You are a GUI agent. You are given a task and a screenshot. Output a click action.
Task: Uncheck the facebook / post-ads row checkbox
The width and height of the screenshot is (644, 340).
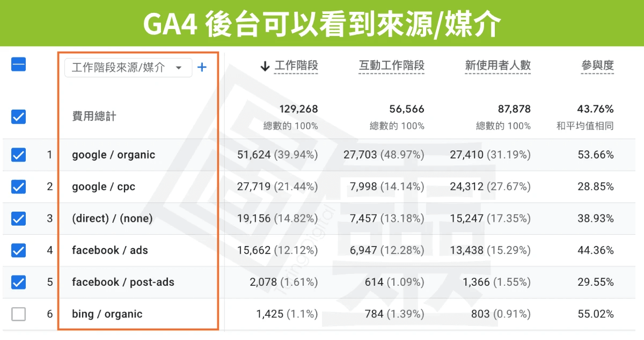18,281
